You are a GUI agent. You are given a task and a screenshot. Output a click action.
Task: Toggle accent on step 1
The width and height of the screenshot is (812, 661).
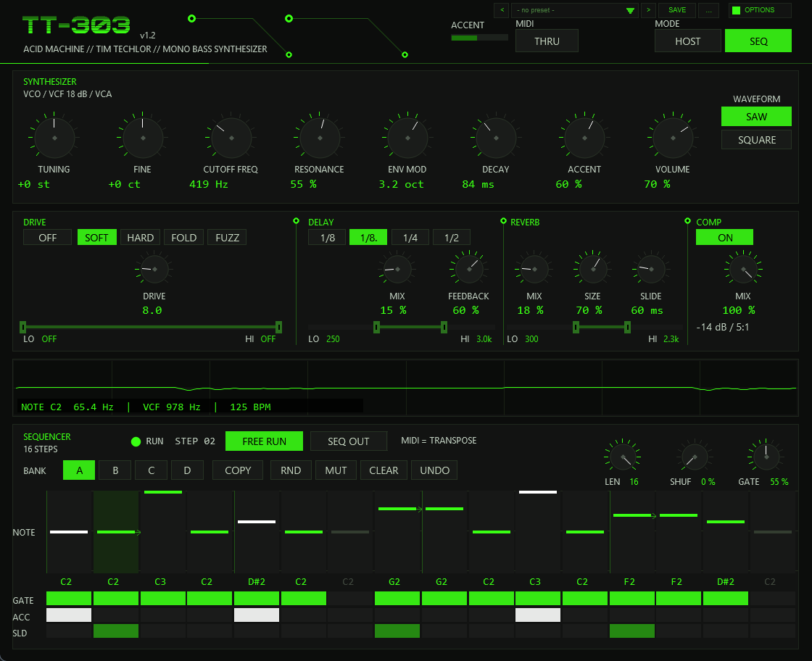tap(69, 615)
